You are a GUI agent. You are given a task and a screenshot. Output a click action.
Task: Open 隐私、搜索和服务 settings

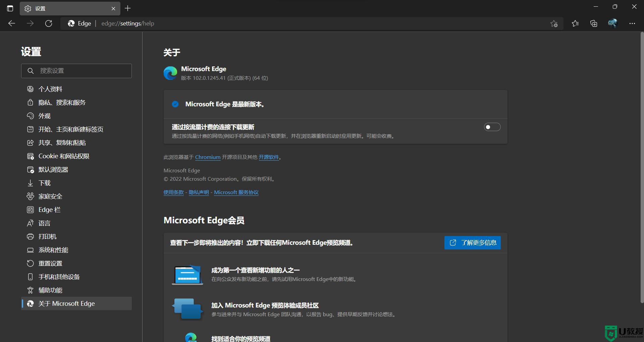click(x=76, y=102)
